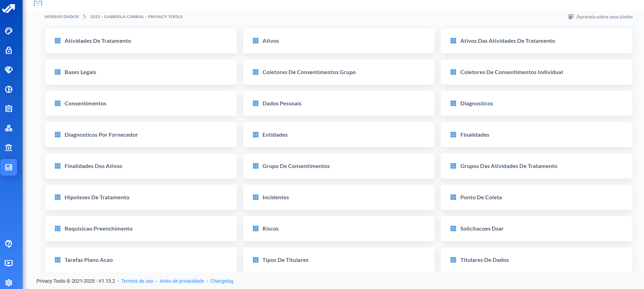The width and height of the screenshot is (644, 289).
Task: Click the webhook icon in sidebar
Action: tap(9, 128)
